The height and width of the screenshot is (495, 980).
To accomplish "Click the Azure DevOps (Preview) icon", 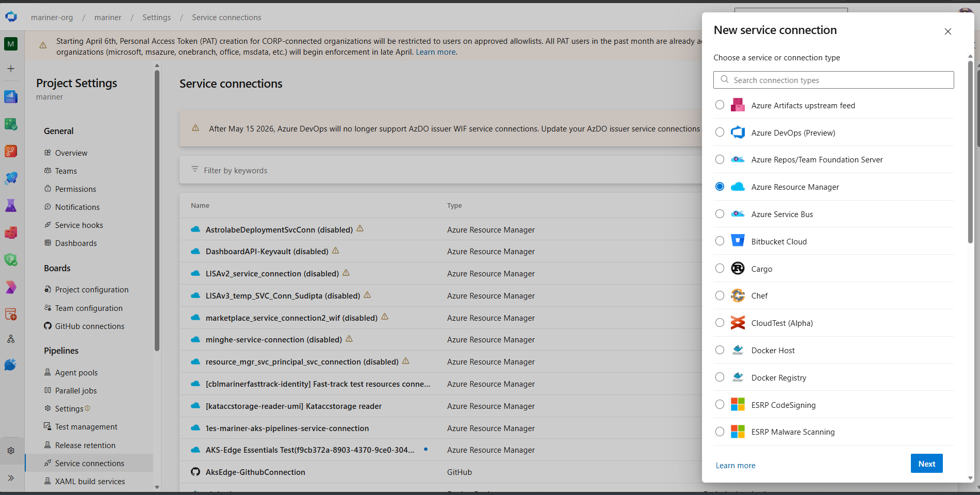I will 738,133.
